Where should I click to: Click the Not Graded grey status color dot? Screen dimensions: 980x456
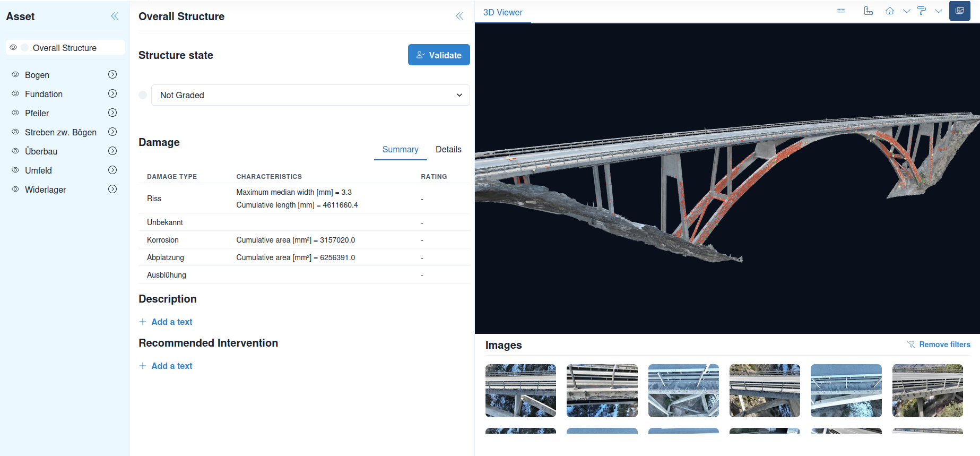pos(143,95)
